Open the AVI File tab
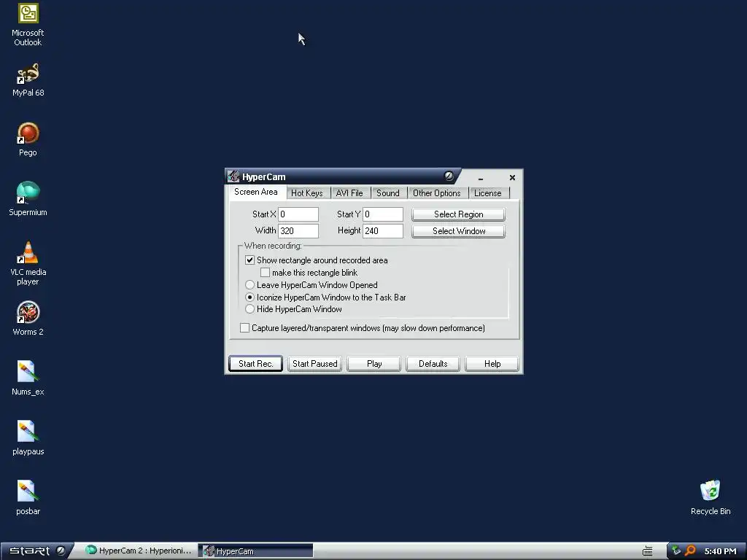Screen dimensions: 747x560 [349, 192]
